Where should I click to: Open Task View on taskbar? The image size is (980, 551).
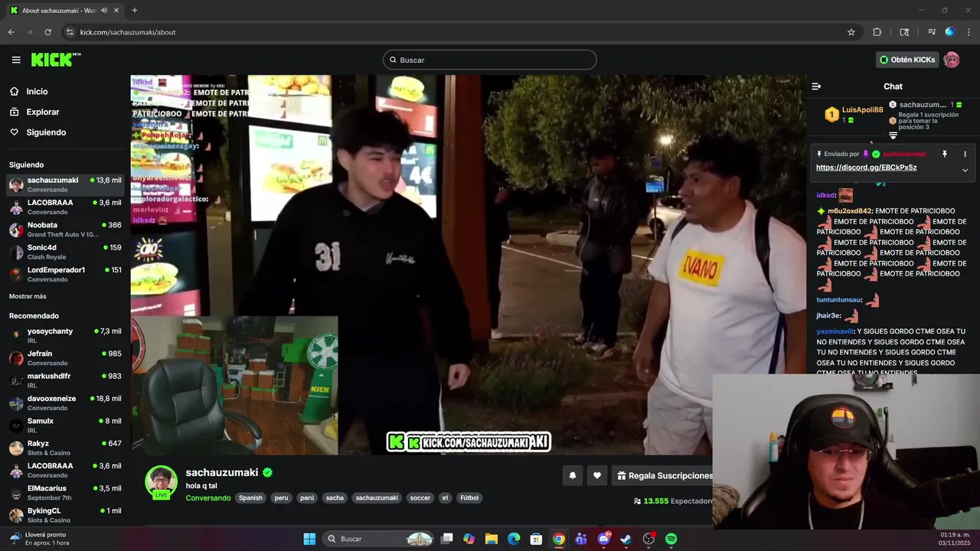(x=447, y=539)
